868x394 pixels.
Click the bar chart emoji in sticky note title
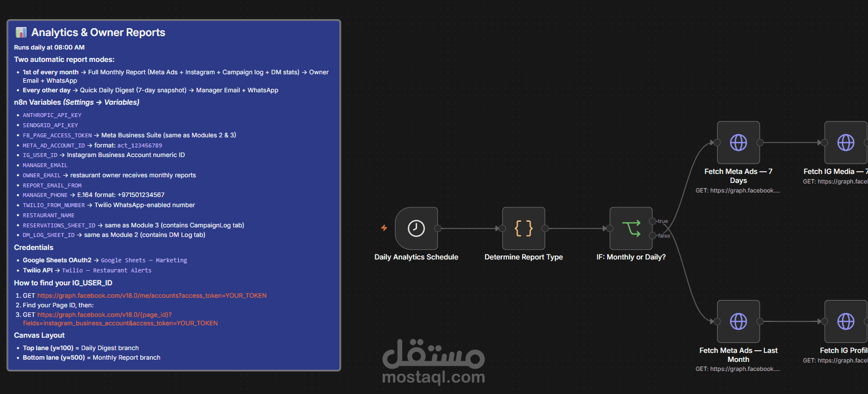click(x=21, y=33)
